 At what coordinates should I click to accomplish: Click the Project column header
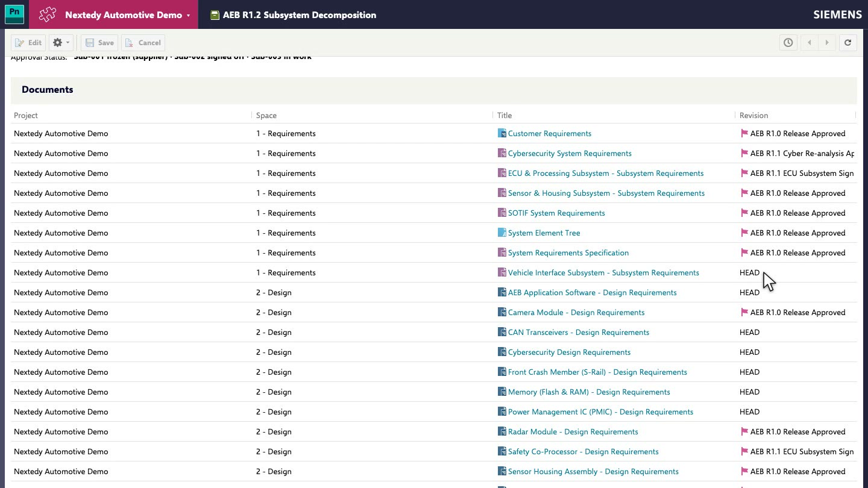tap(26, 116)
